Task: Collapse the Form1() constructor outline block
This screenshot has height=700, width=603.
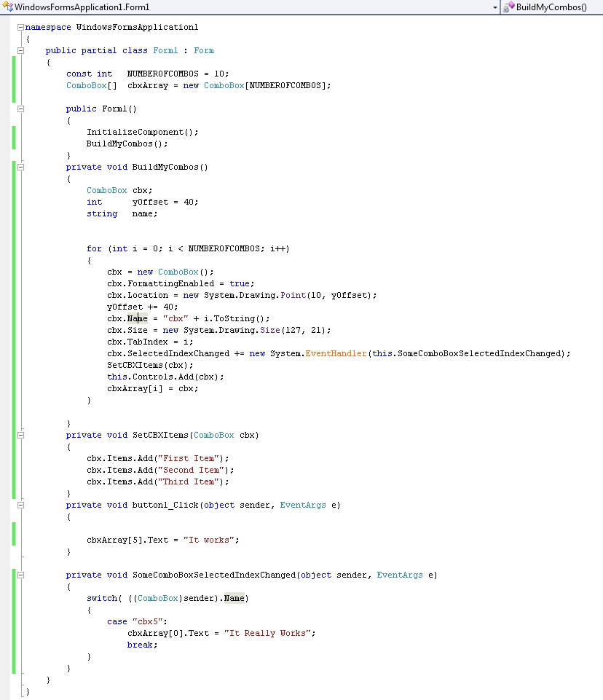Action: pyautogui.click(x=20, y=109)
